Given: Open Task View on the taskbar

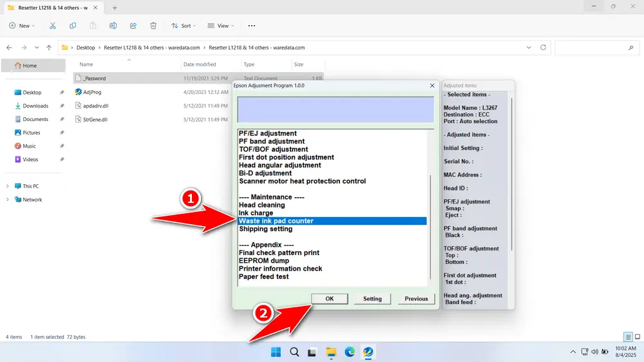Looking at the screenshot, I should (x=312, y=352).
